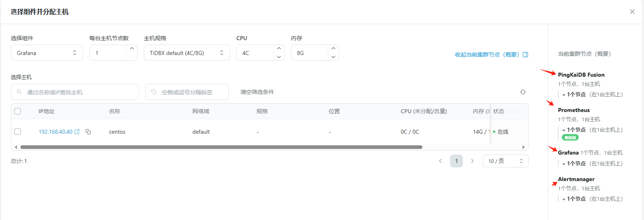Click the IP地址 column header

46,111
